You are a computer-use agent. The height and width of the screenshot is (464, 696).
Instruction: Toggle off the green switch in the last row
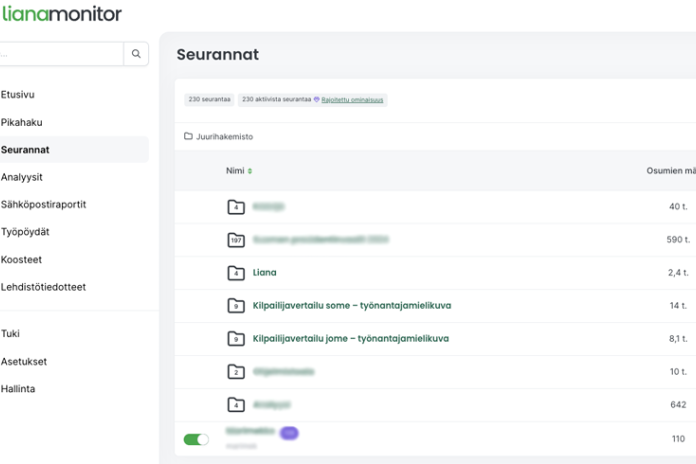click(196, 439)
